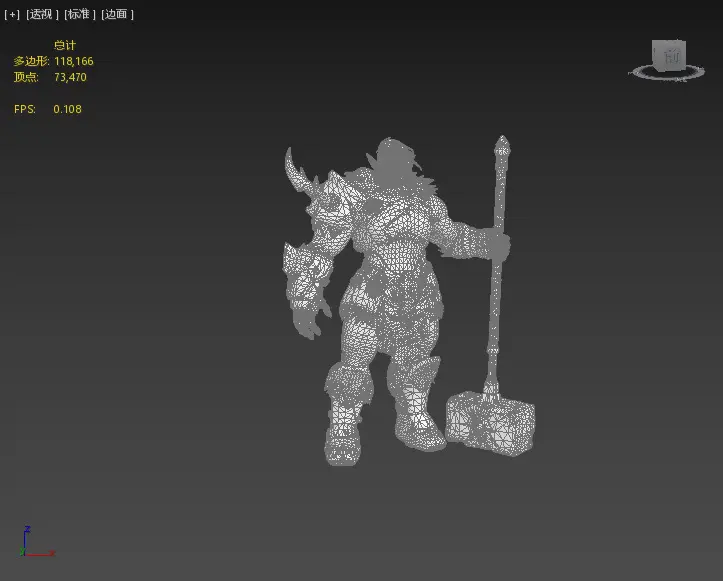
Task: Click the 多边形 label
Action: [31, 61]
